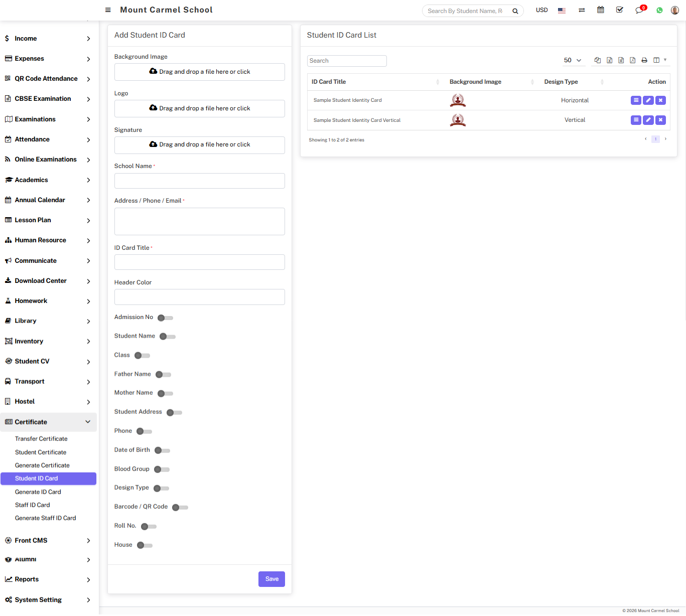Open chat notifications speech bubble icon
This screenshot has height=616, width=686.
click(x=639, y=10)
